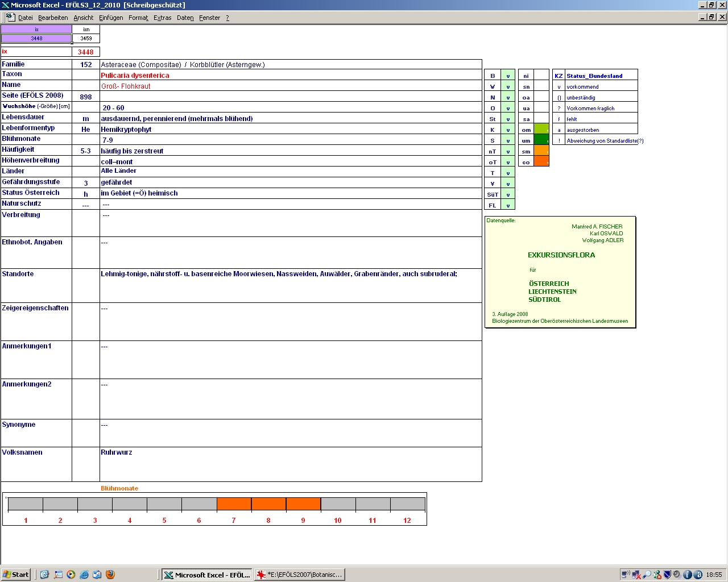The image size is (728, 582).
Task: Switch to the Botanisc... taskbar window
Action: click(x=300, y=575)
